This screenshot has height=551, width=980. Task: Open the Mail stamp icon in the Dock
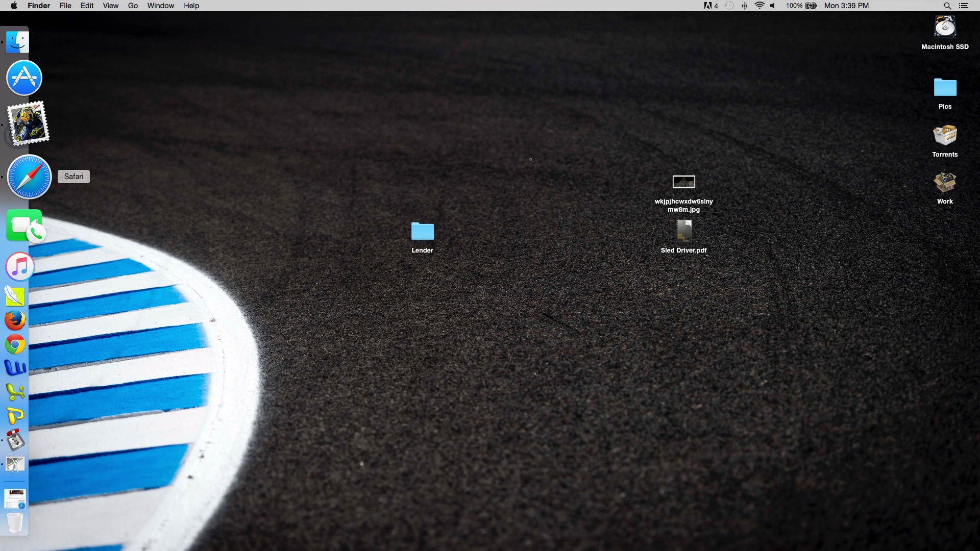(28, 123)
